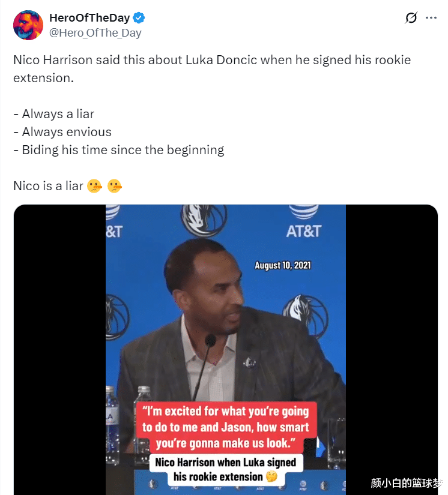
Task: Click the blue verified badge
Action: [x=139, y=18]
